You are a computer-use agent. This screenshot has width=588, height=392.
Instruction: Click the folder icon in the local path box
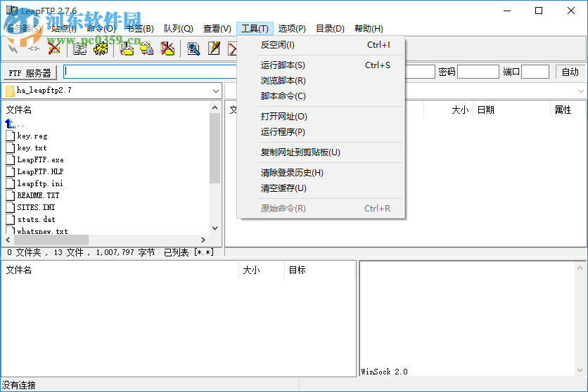[10, 91]
